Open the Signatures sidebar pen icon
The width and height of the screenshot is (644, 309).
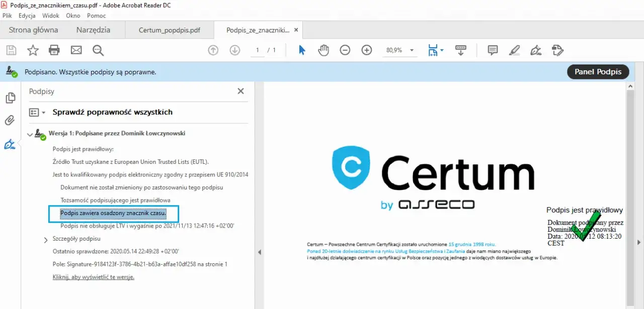point(10,145)
